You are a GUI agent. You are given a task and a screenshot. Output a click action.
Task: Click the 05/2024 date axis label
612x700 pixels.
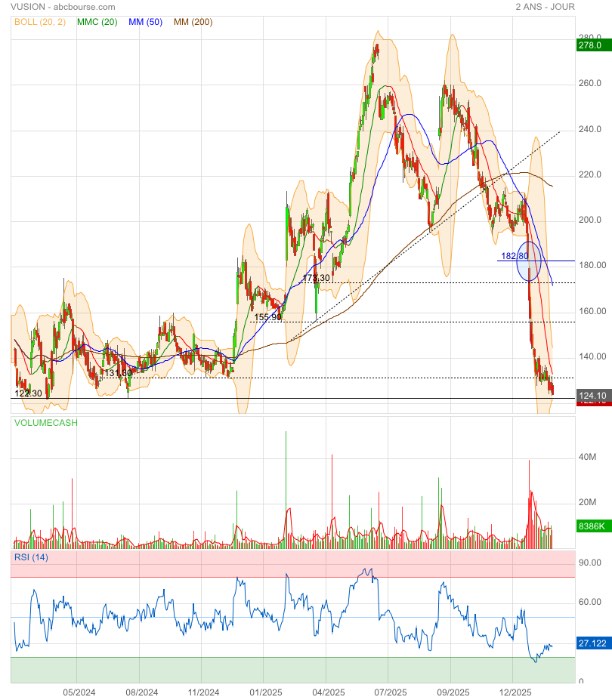[x=79, y=692]
